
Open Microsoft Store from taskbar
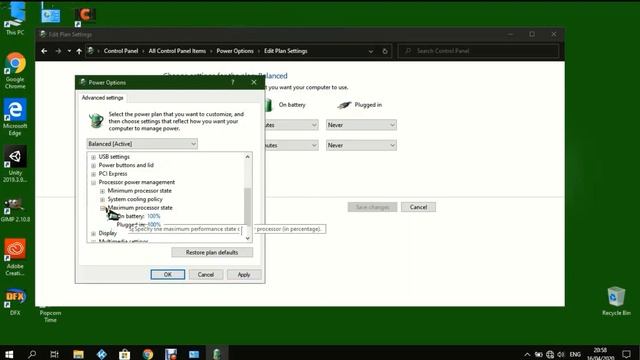124,354
